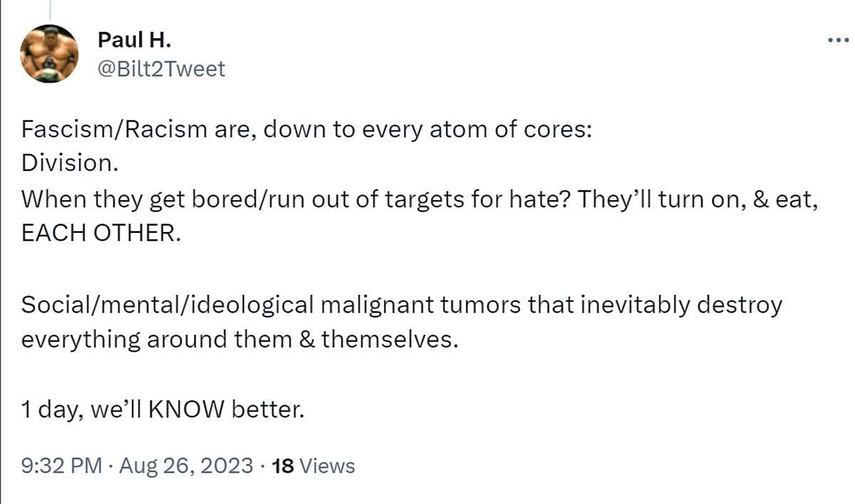855x504 pixels.
Task: Click the word Views beside the count
Action: click(x=327, y=466)
